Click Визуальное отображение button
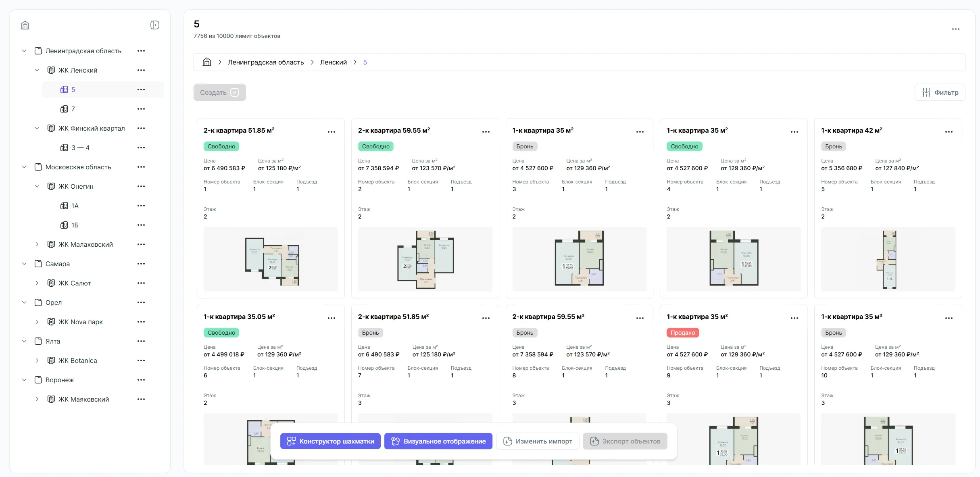 click(x=438, y=441)
